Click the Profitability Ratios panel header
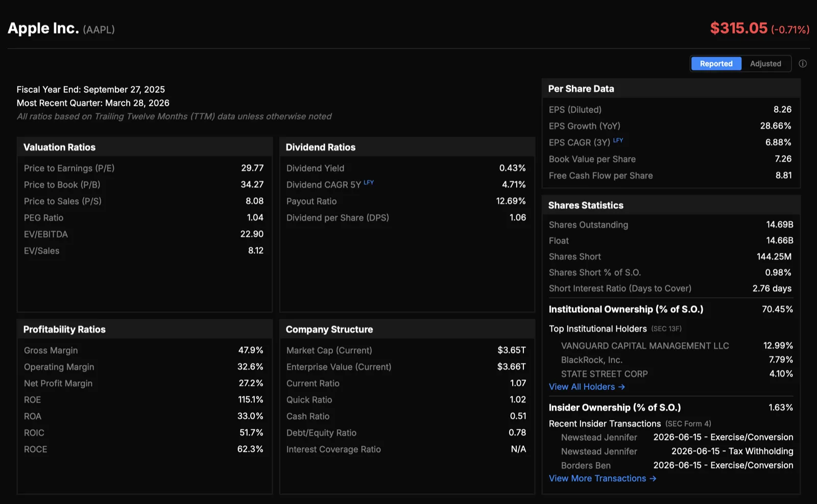Image resolution: width=817 pixels, height=504 pixels. 145,329
